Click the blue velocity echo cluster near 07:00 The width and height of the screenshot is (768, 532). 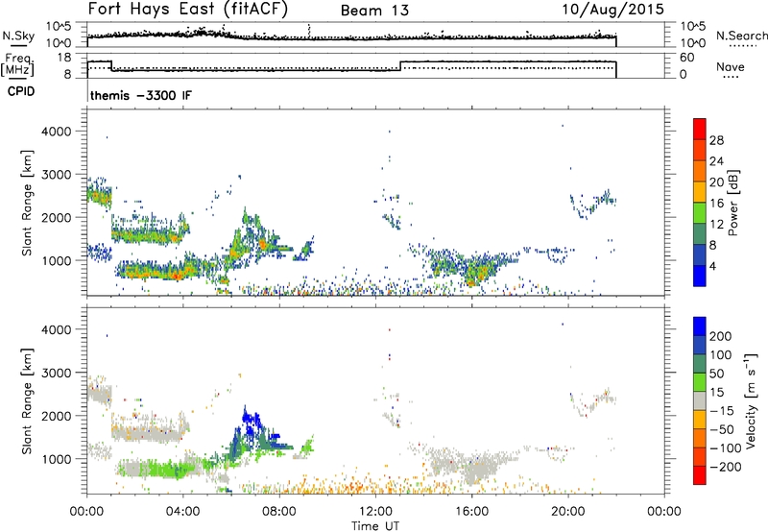click(x=251, y=423)
